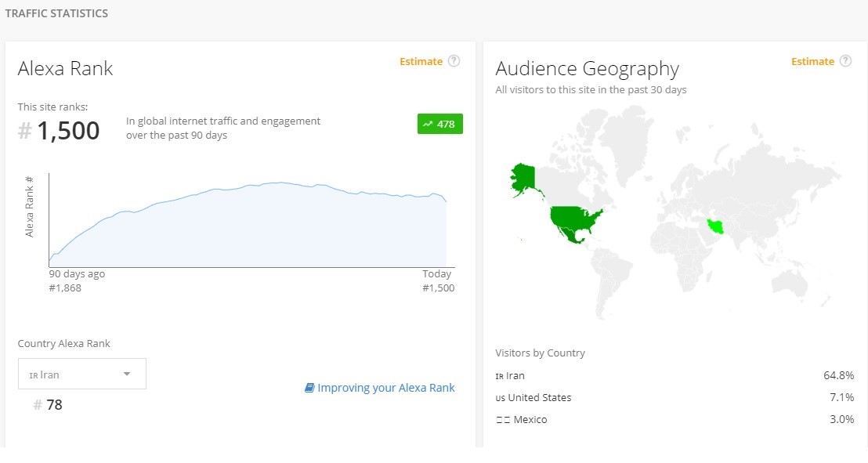The image size is (868, 463).
Task: Open the Estimate link in Audience Geography panel
Action: click(x=812, y=61)
